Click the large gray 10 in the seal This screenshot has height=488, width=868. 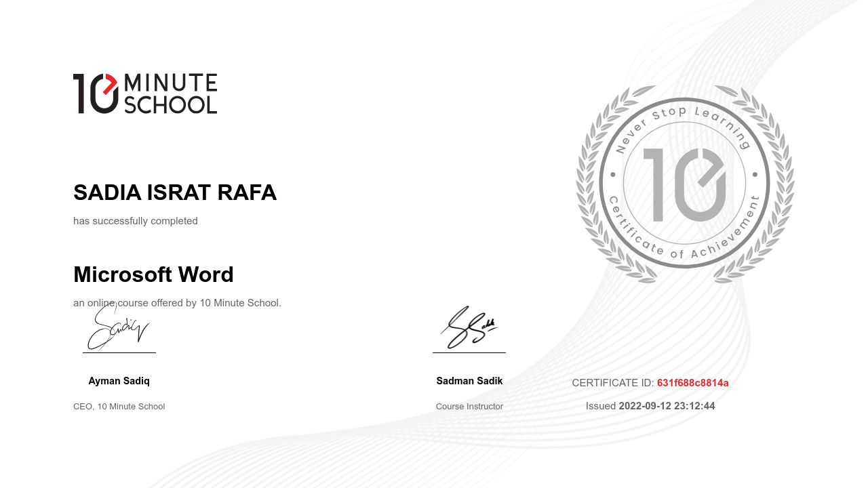coord(684,184)
